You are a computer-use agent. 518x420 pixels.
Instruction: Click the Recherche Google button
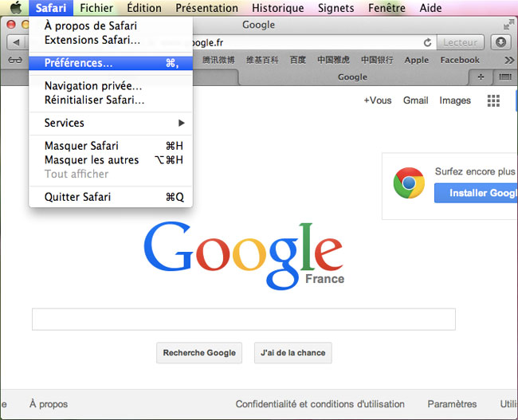tap(199, 352)
